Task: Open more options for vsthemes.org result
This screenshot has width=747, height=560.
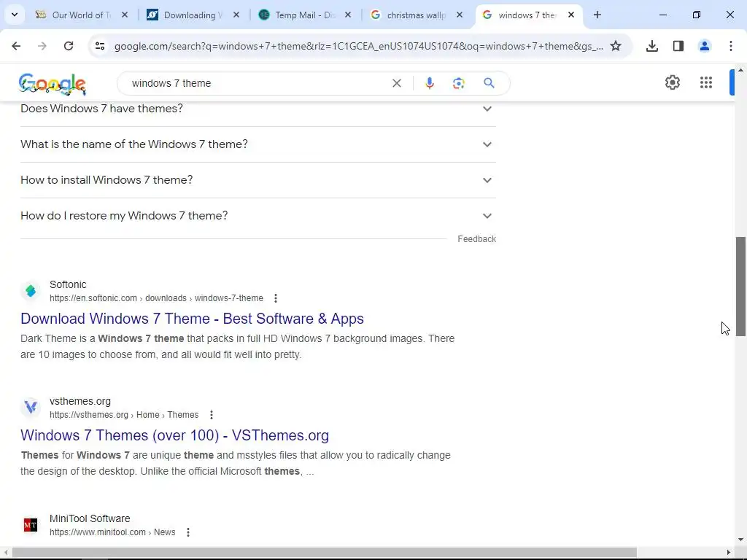Action: (211, 415)
